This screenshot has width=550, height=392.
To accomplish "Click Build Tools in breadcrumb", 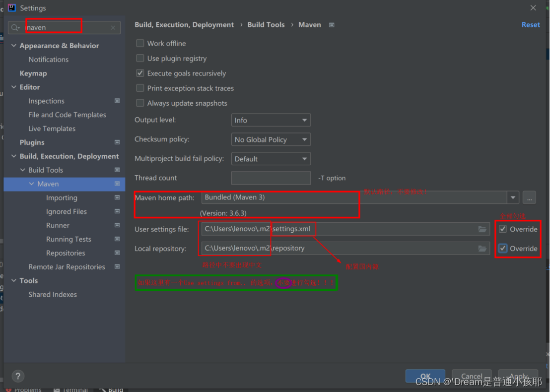I will [266, 25].
